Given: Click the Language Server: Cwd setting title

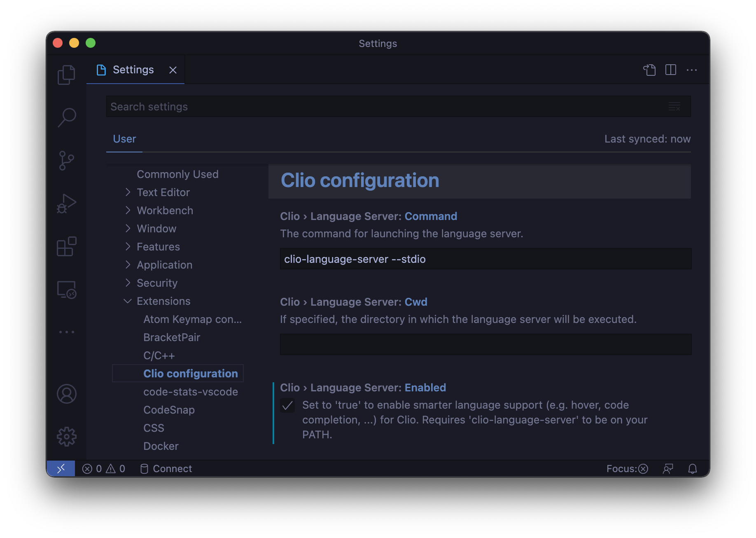Looking at the screenshot, I should tap(354, 302).
